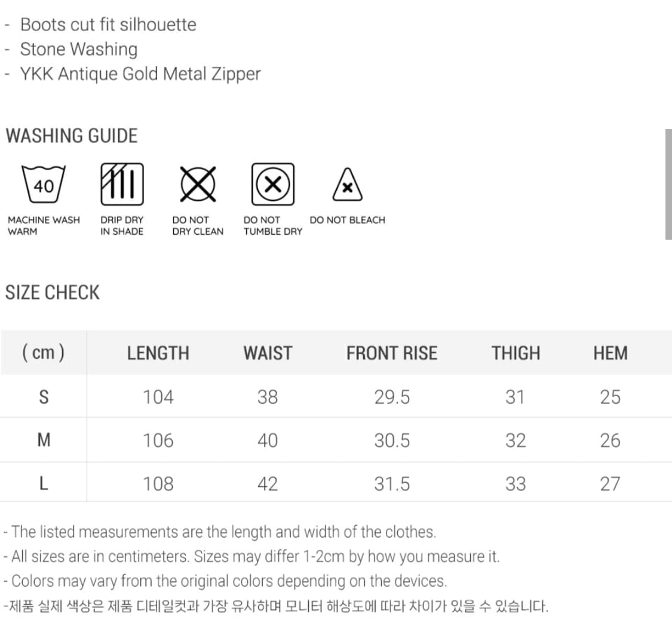Click the SIZE CHECK heading
Viewport: 672px width, 631px height.
53,293
